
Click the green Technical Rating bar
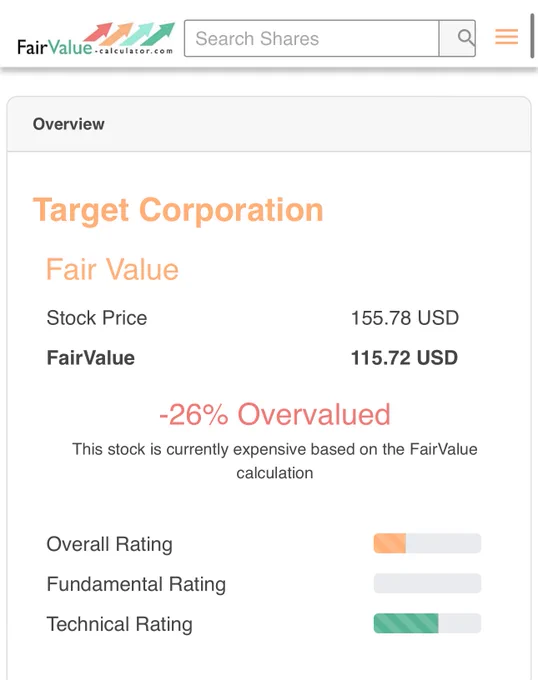tap(406, 623)
